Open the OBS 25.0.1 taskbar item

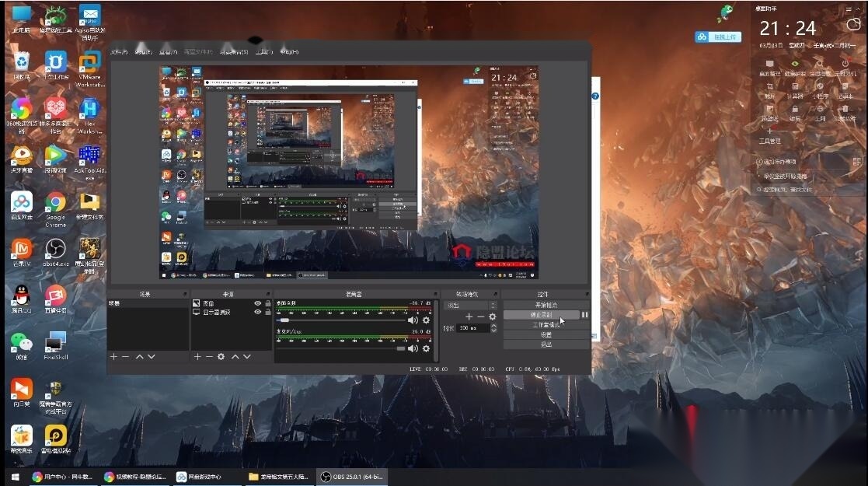tap(352, 477)
